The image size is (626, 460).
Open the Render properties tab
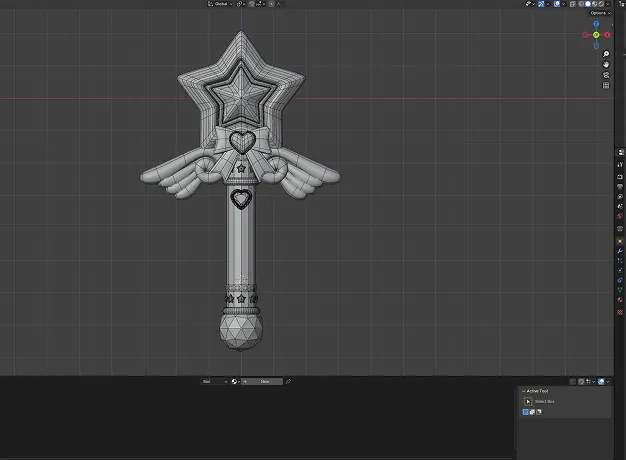620,176
